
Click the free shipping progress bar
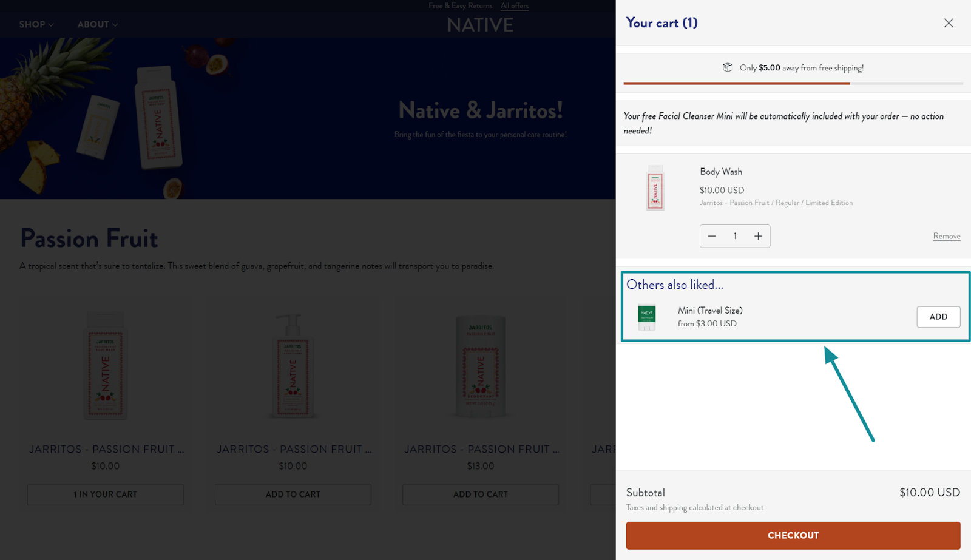coord(793,83)
